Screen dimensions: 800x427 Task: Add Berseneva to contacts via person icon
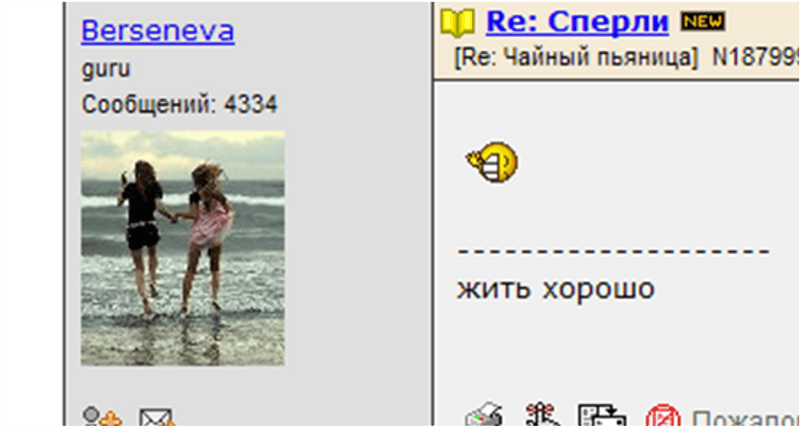tap(102, 417)
